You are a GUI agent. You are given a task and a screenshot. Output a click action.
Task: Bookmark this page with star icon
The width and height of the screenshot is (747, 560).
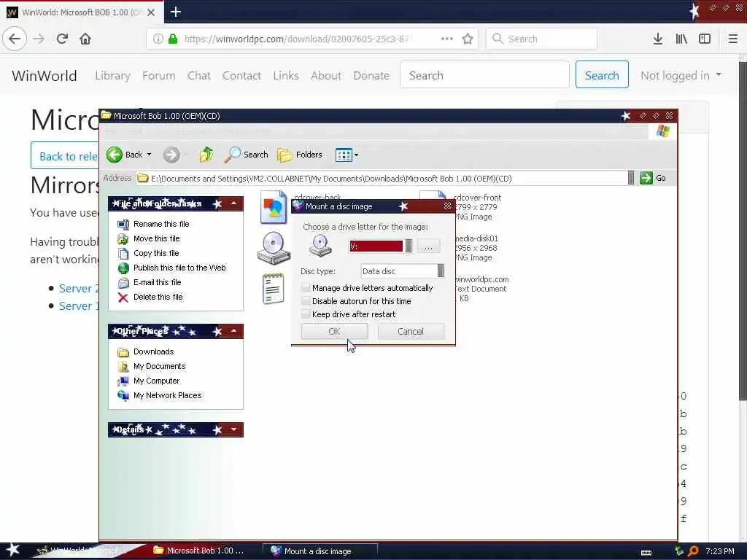pos(468,39)
